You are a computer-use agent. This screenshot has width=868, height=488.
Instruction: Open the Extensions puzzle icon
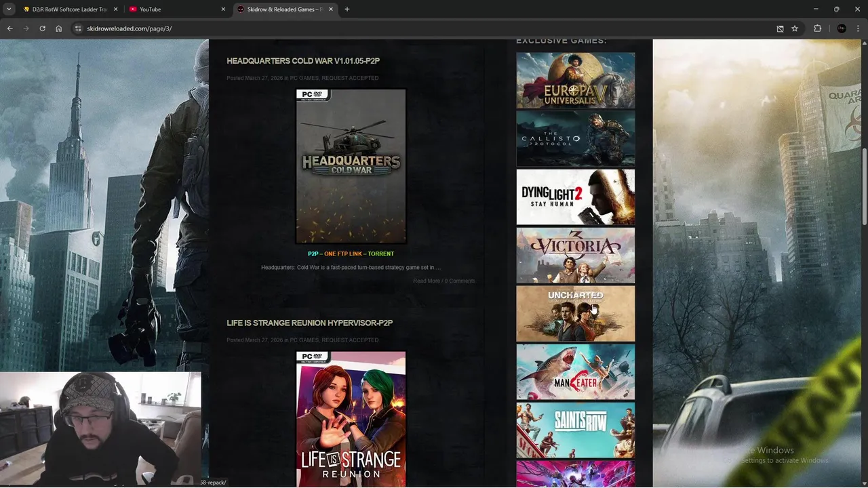click(x=817, y=28)
